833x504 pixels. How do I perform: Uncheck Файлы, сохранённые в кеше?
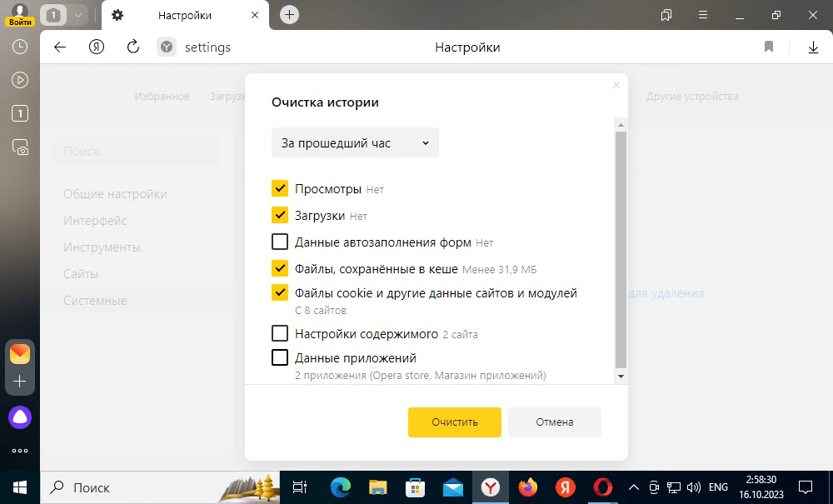click(x=280, y=268)
